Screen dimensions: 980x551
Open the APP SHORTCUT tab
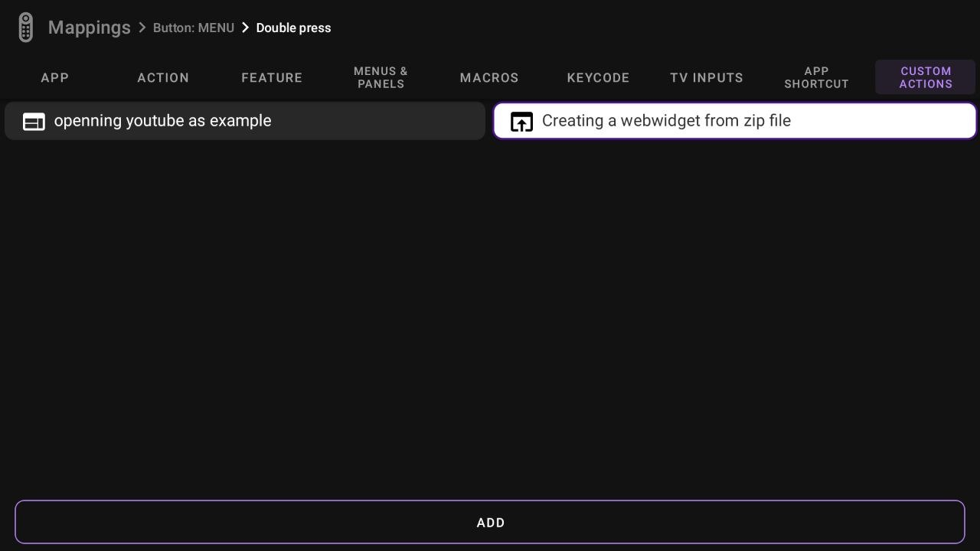point(816,77)
